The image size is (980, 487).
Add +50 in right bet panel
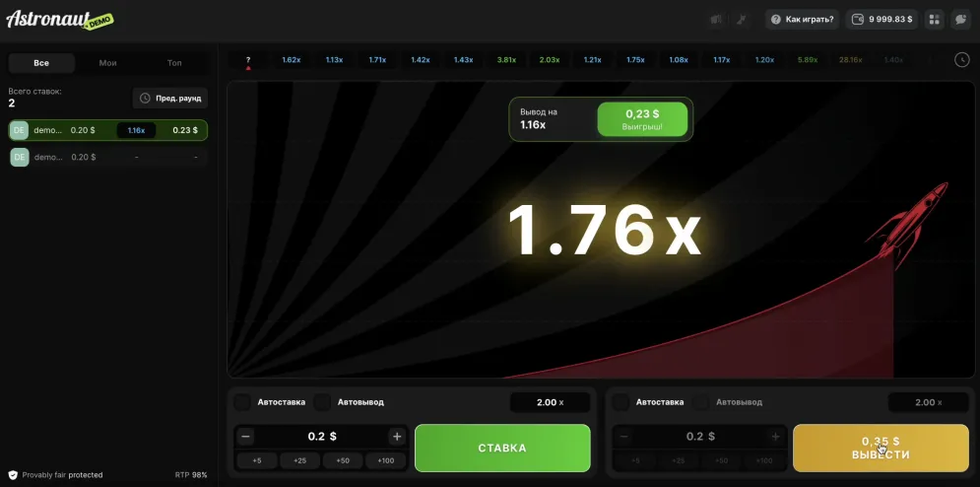[721, 460]
